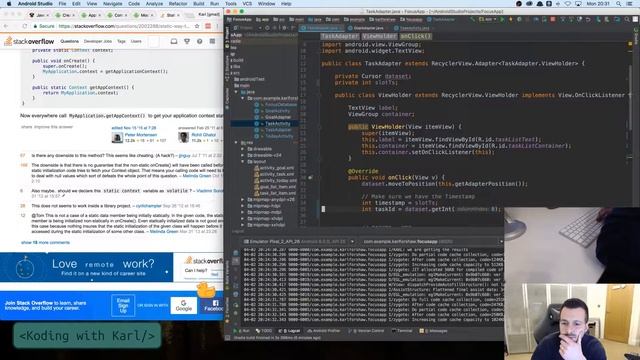Click the Spotlight search icon in macOS menu bar
Image resolution: width=640 pixels, height=360 pixels.
point(619,4)
